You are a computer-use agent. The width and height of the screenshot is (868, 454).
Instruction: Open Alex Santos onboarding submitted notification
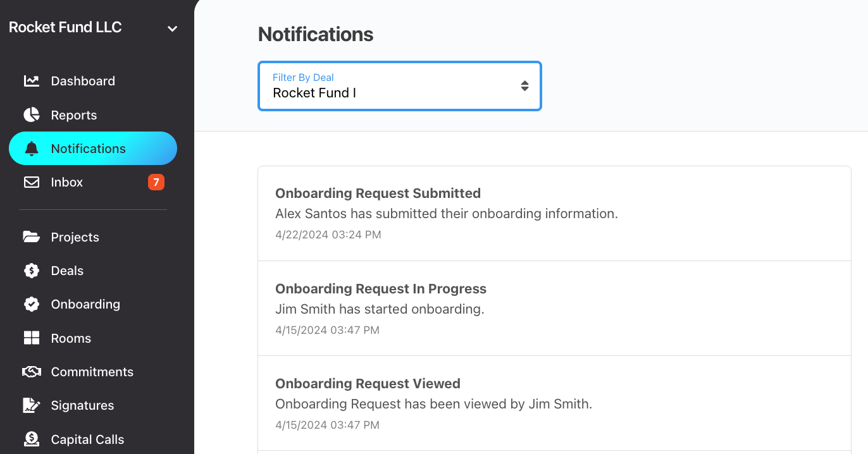pyautogui.click(x=554, y=212)
